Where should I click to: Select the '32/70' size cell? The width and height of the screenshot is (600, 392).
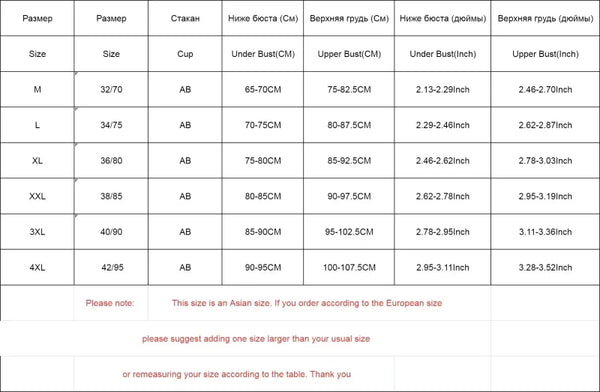111,89
